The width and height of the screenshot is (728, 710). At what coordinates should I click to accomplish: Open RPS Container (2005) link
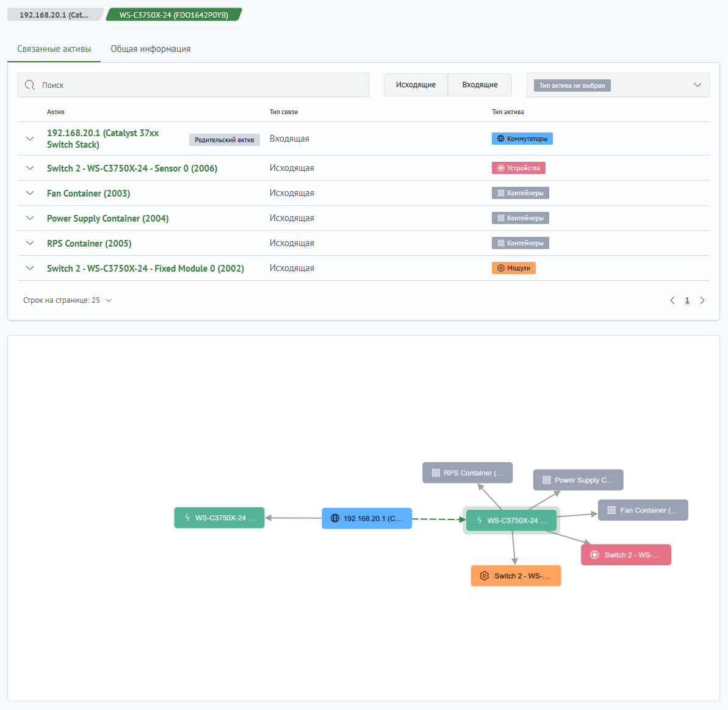[x=89, y=244]
